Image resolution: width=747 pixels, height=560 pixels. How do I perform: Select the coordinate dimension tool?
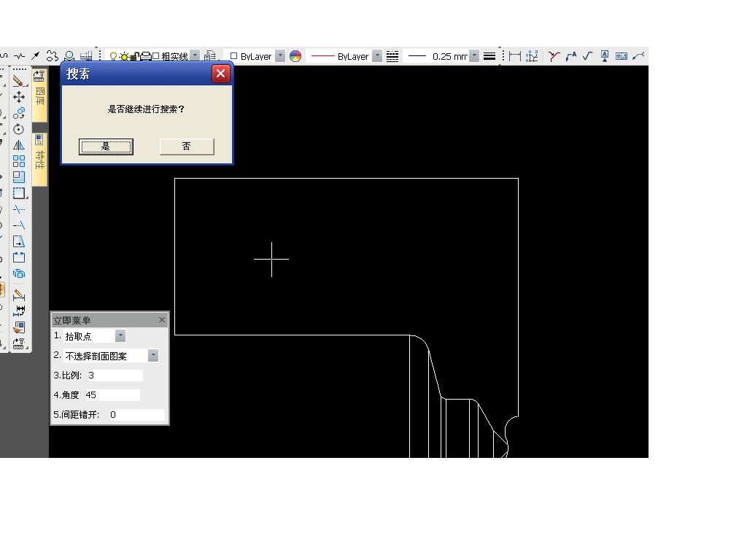coord(532,56)
